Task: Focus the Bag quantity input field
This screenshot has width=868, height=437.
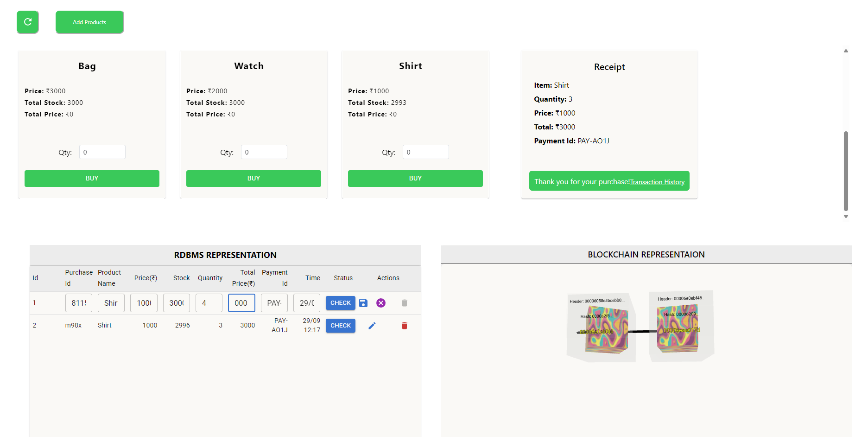Action: (102, 152)
